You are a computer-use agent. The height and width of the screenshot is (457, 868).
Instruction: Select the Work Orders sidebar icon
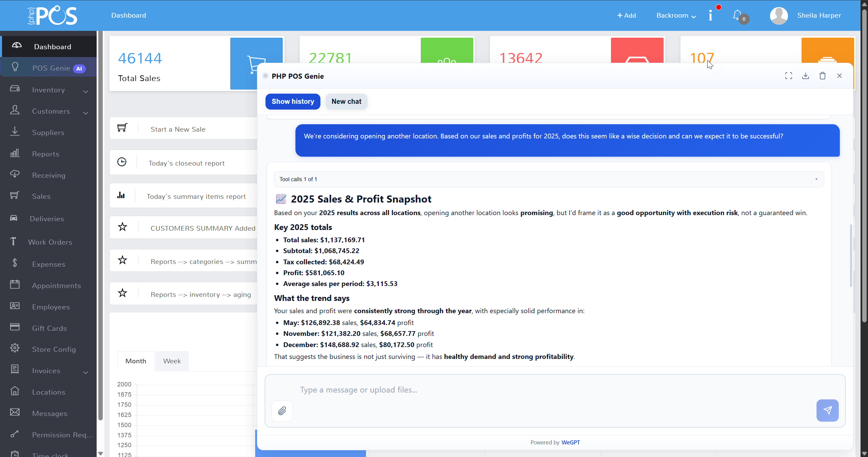pos(14,242)
